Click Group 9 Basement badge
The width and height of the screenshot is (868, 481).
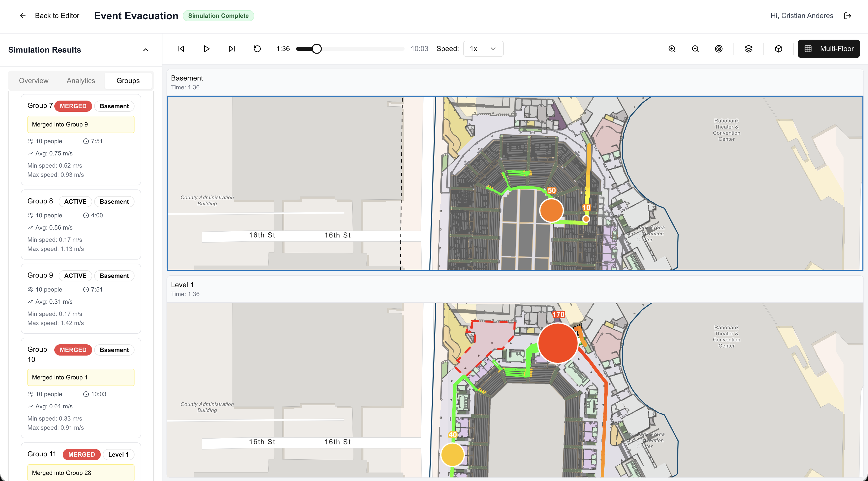click(x=114, y=276)
